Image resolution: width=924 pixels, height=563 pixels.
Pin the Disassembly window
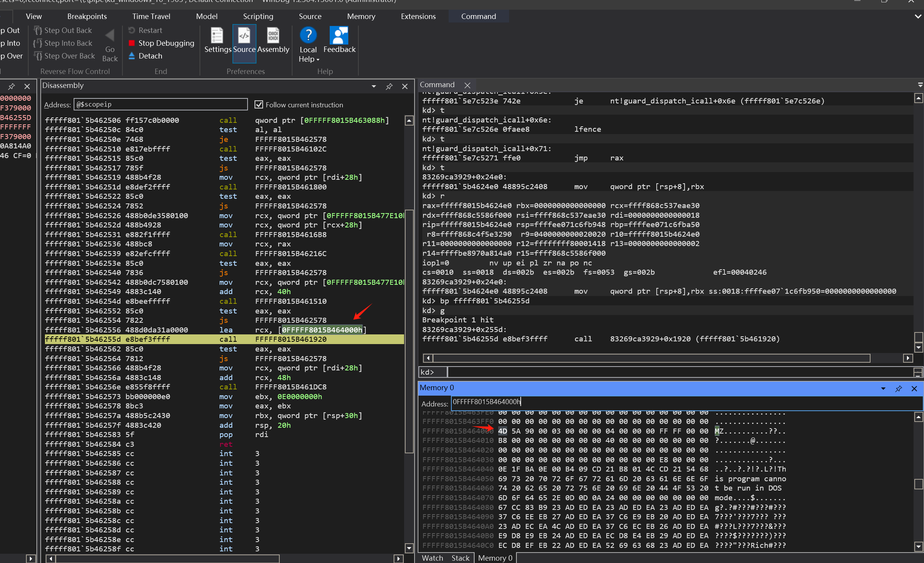389,86
